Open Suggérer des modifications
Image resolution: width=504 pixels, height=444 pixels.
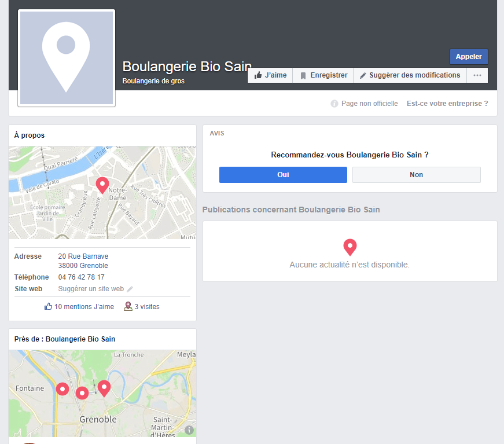point(410,75)
